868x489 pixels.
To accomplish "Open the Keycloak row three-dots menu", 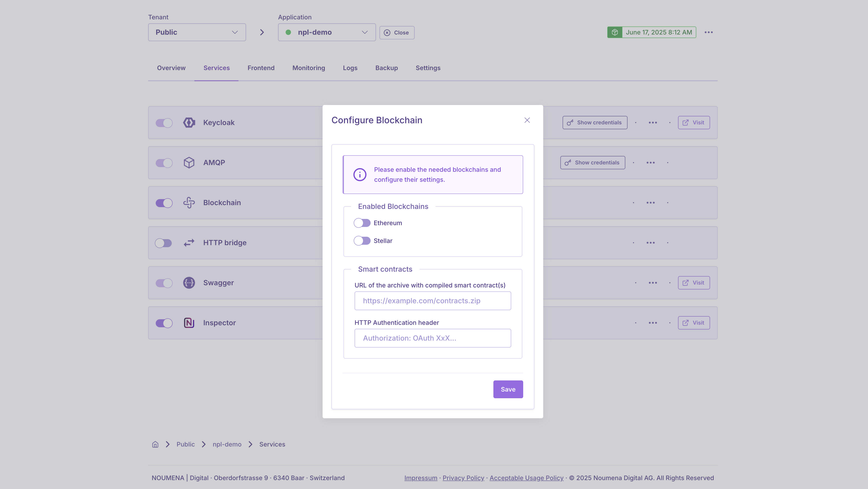I will [653, 123].
